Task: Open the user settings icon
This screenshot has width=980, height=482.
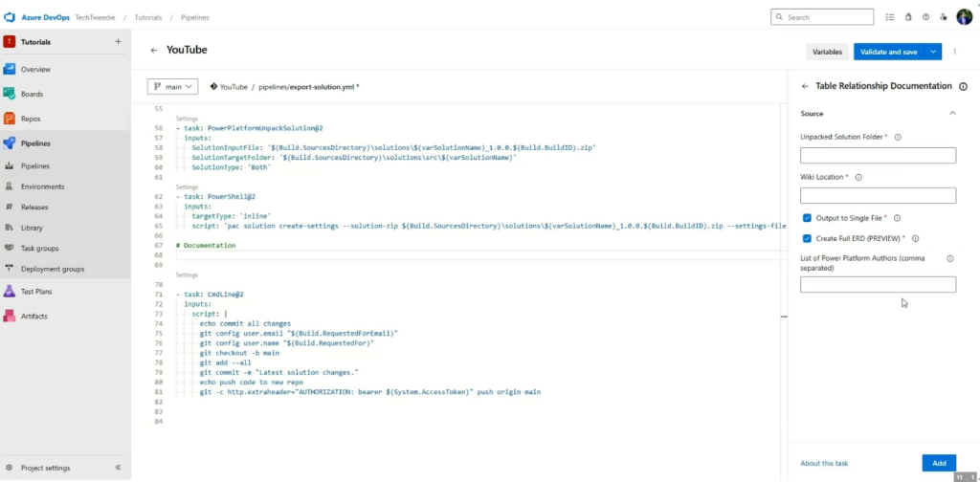Action: click(x=943, y=17)
